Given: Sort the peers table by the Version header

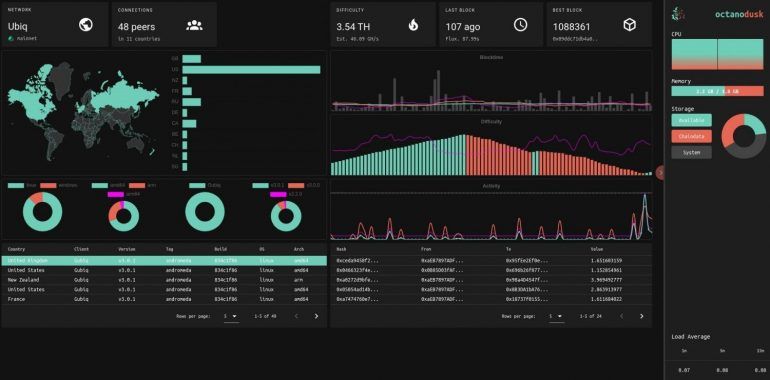Looking at the screenshot, I should [x=127, y=249].
